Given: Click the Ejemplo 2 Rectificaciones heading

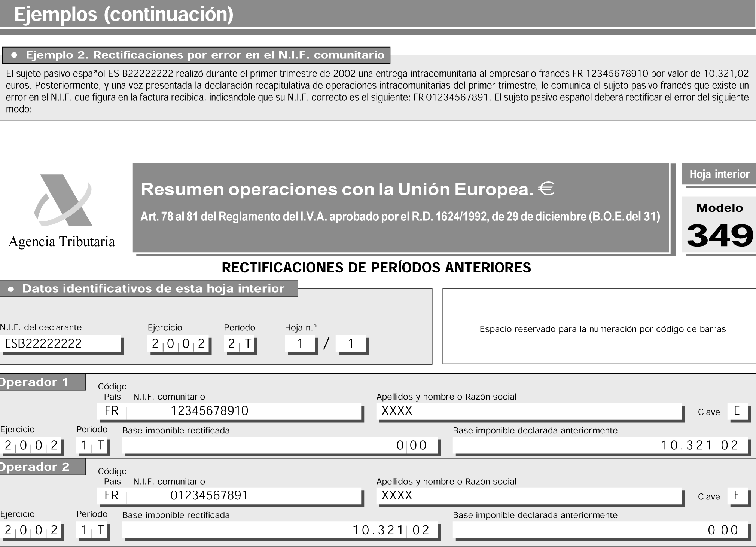Looking at the screenshot, I should (196, 55).
